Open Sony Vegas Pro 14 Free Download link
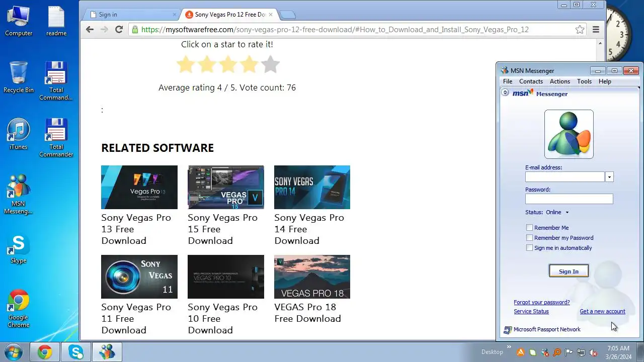This screenshot has height=362, width=644. (x=309, y=229)
